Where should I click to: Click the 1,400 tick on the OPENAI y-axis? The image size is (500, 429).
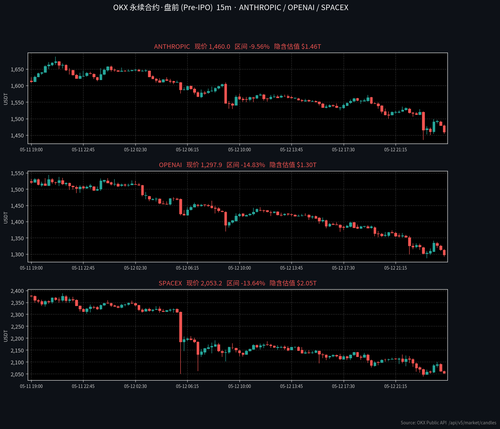pos(17,222)
